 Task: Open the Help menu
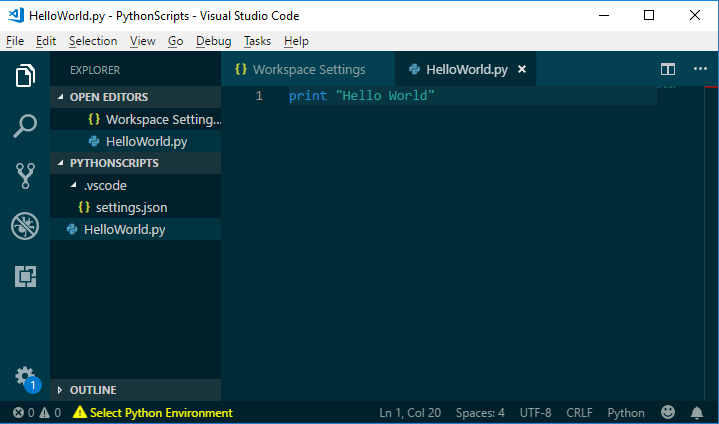(x=296, y=41)
